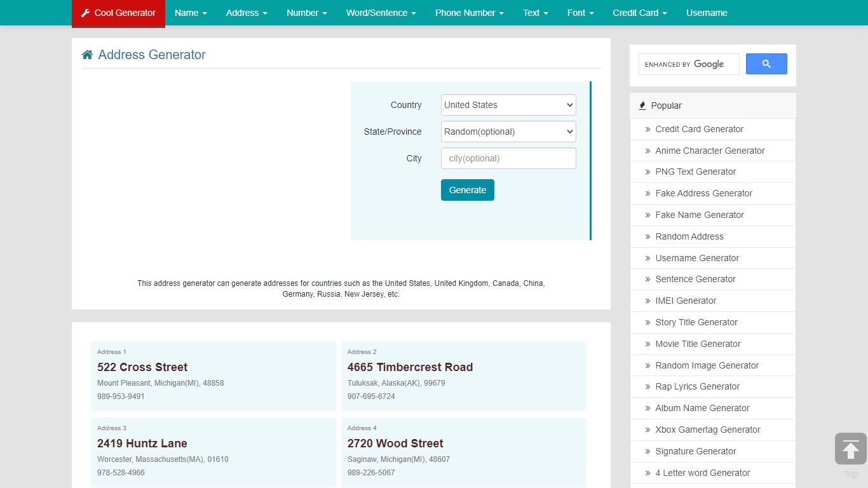Open Sentence Generator link
Viewport: 868px width, 488px height.
pyautogui.click(x=695, y=279)
